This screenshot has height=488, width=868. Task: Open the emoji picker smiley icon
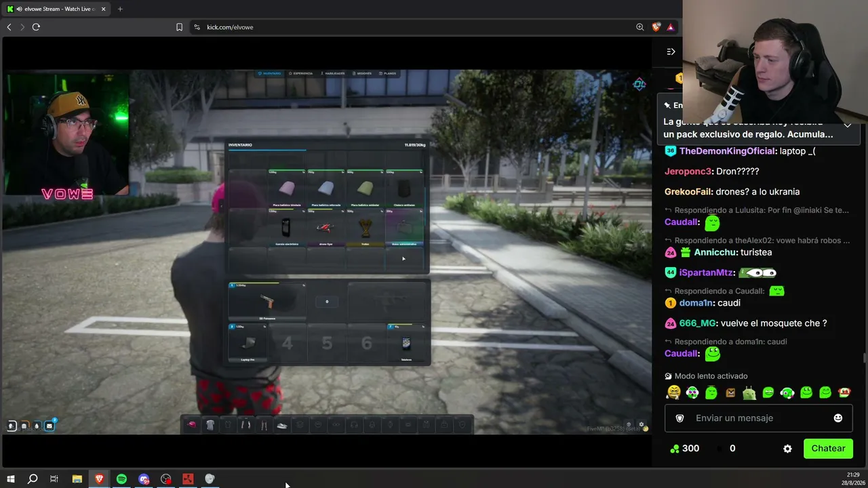coord(838,418)
